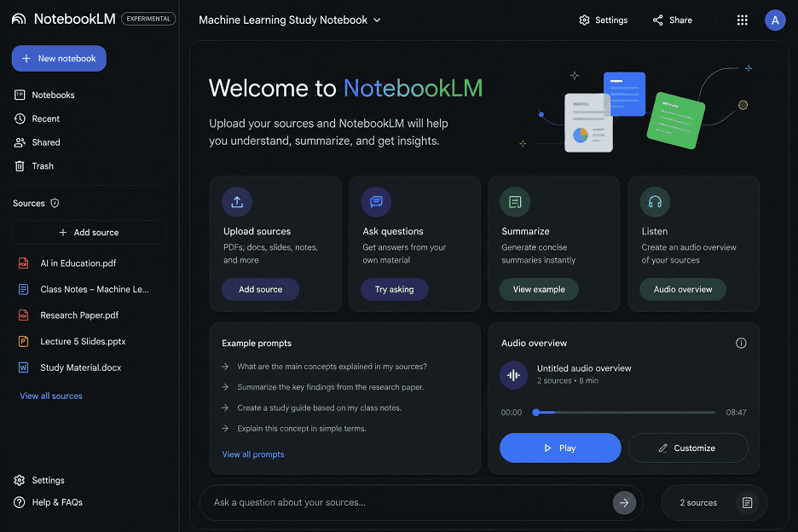Screen dimensions: 798x532
Task: Open the Notebooks section in sidebar
Action: [45, 95]
